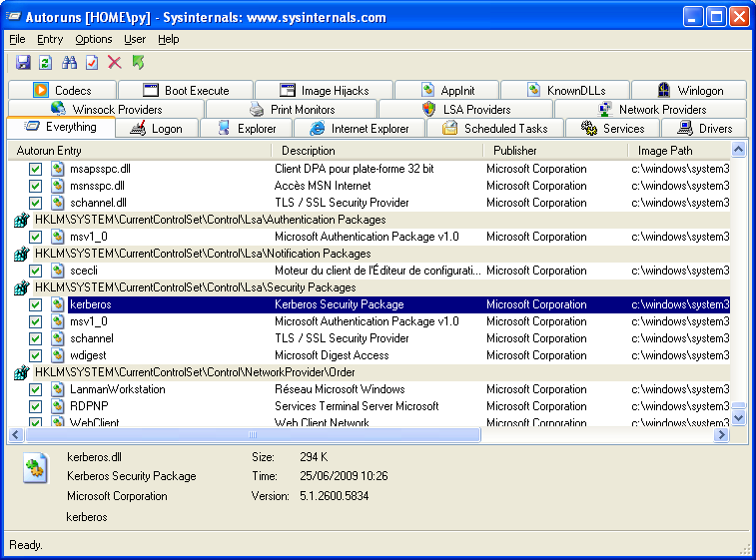This screenshot has height=560, width=756.
Task: Click the red Delete X icon
Action: pyautogui.click(x=115, y=62)
